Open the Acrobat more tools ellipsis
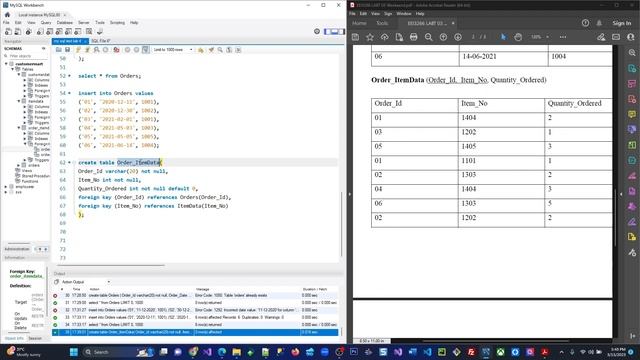640x360 pixels. 563,37
